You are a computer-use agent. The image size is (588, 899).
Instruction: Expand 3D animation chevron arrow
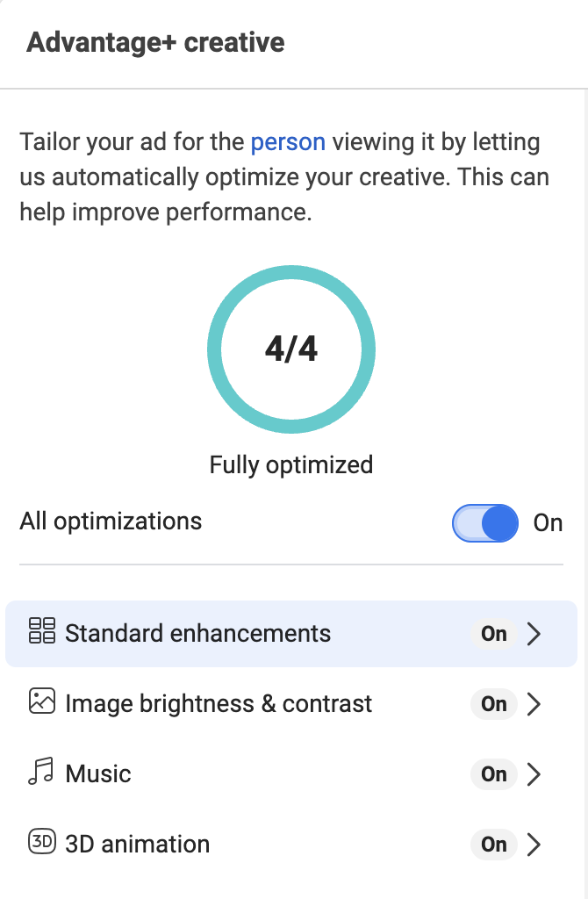(534, 844)
